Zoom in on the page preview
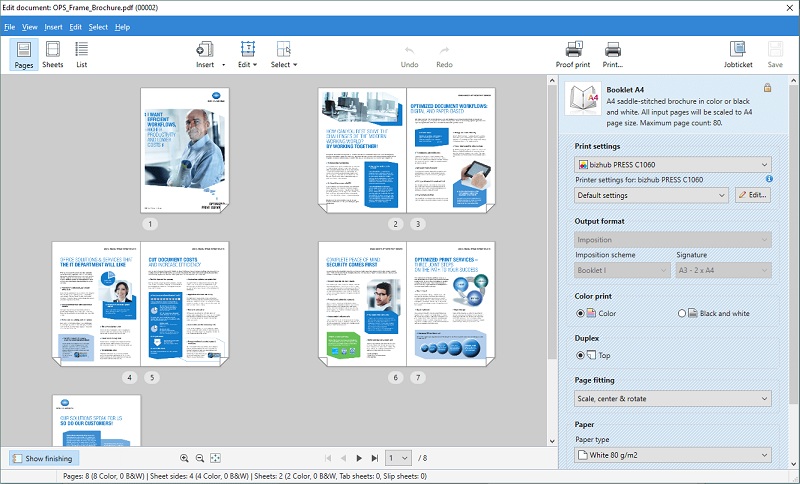 click(x=184, y=458)
